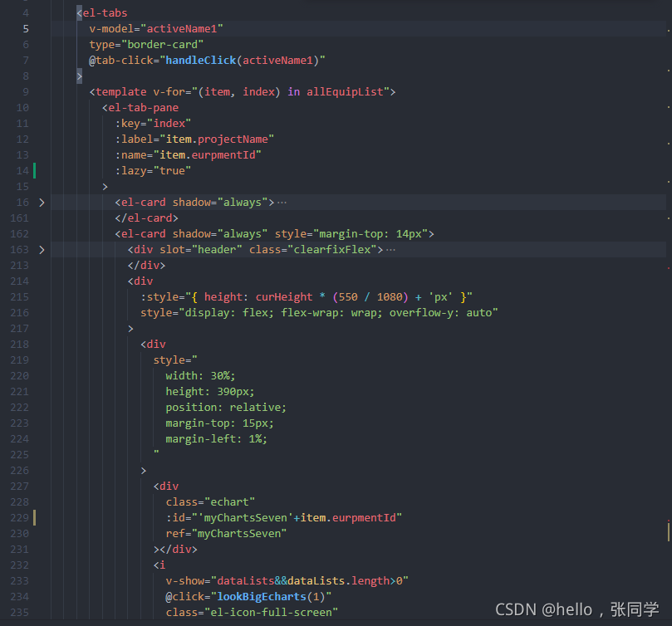
Task: Click :key="index" attribute
Action: pos(153,124)
